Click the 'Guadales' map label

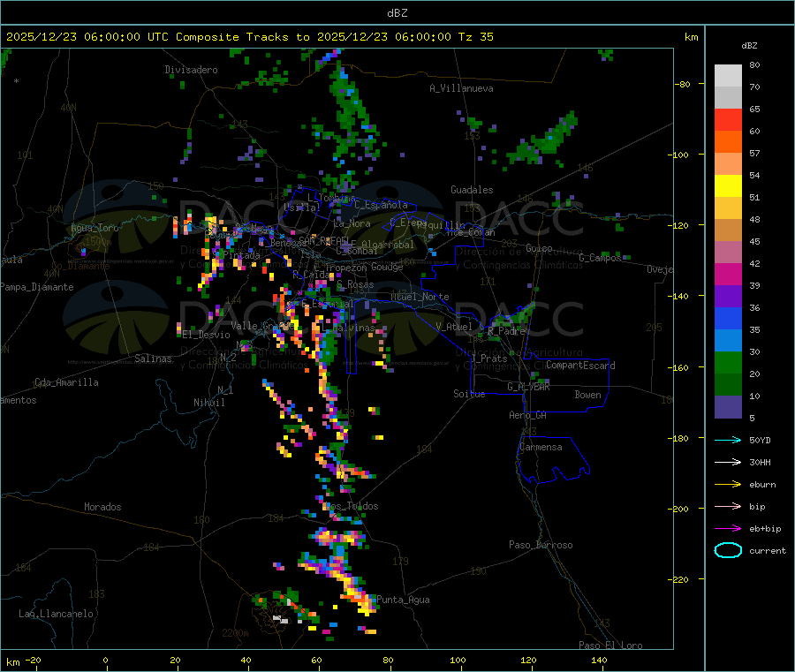pos(472,190)
